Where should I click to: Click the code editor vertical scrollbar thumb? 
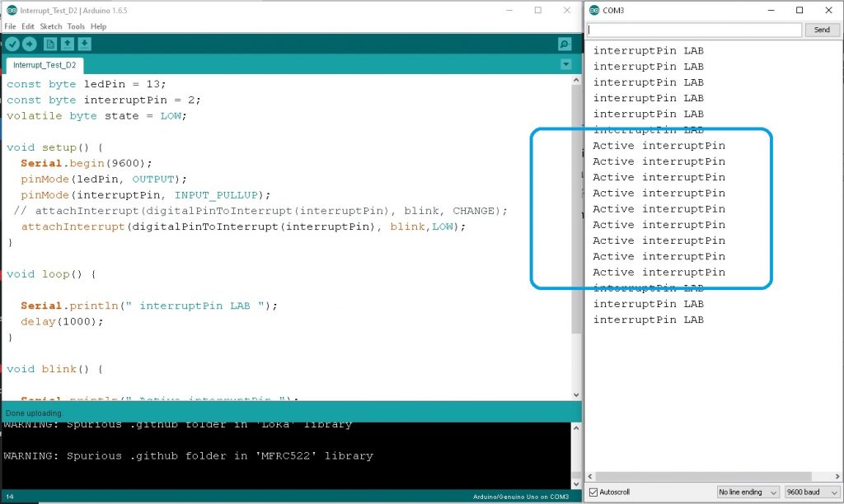576,210
